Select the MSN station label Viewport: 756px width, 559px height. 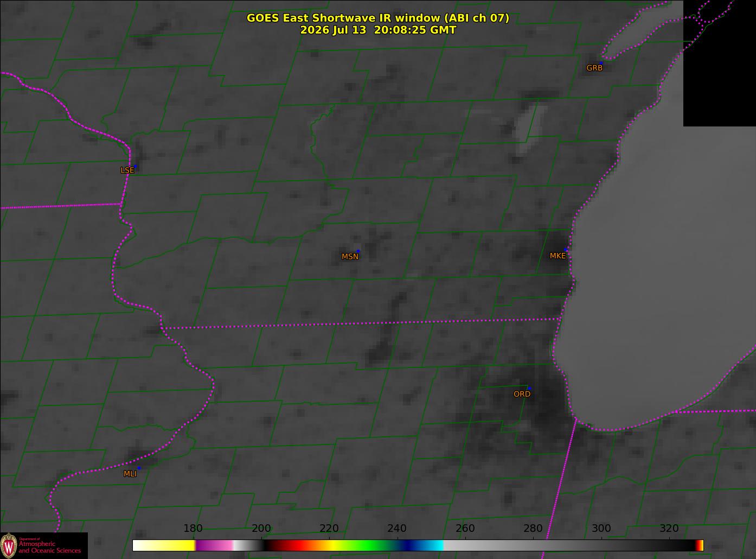point(350,257)
